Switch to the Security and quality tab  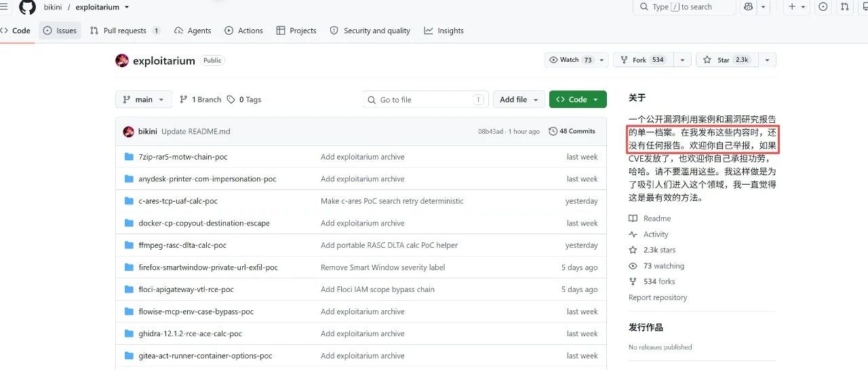pos(370,31)
